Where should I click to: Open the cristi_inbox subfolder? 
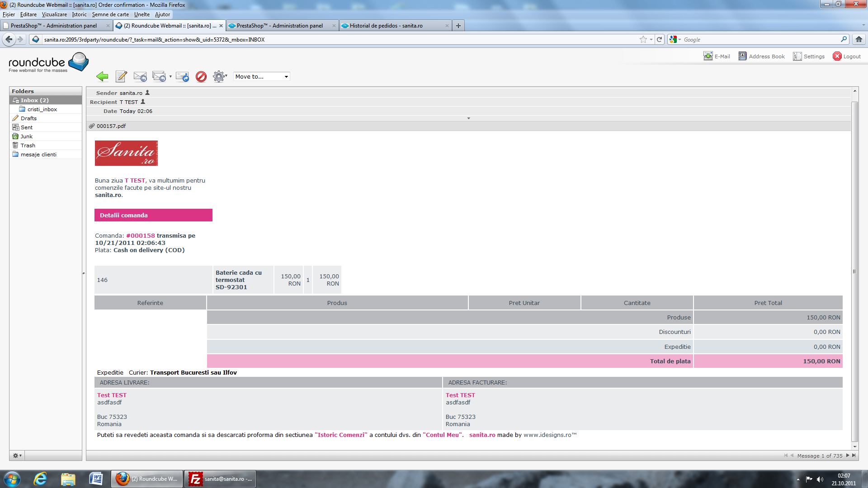pyautogui.click(x=42, y=109)
